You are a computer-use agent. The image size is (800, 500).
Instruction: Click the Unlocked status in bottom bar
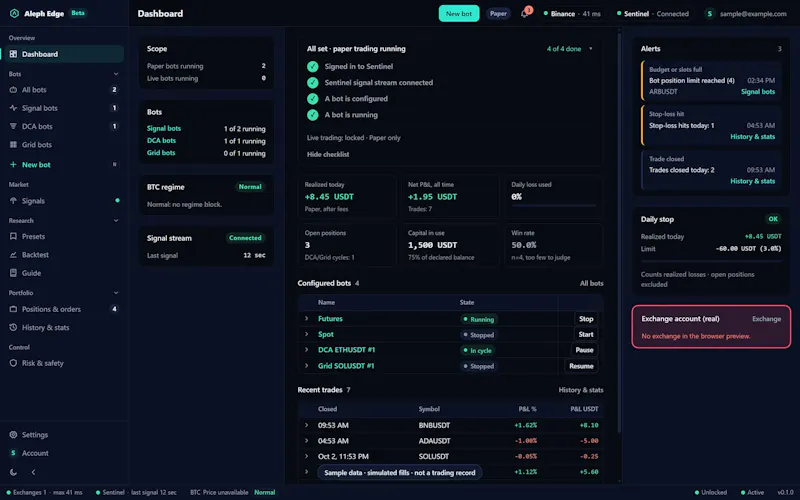pos(711,492)
